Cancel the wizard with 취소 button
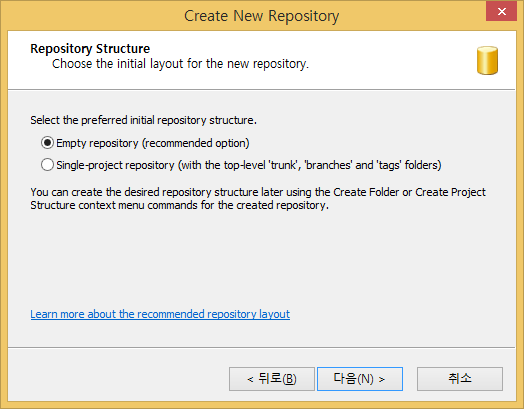Screen dimensions: 524x409 (460, 379)
